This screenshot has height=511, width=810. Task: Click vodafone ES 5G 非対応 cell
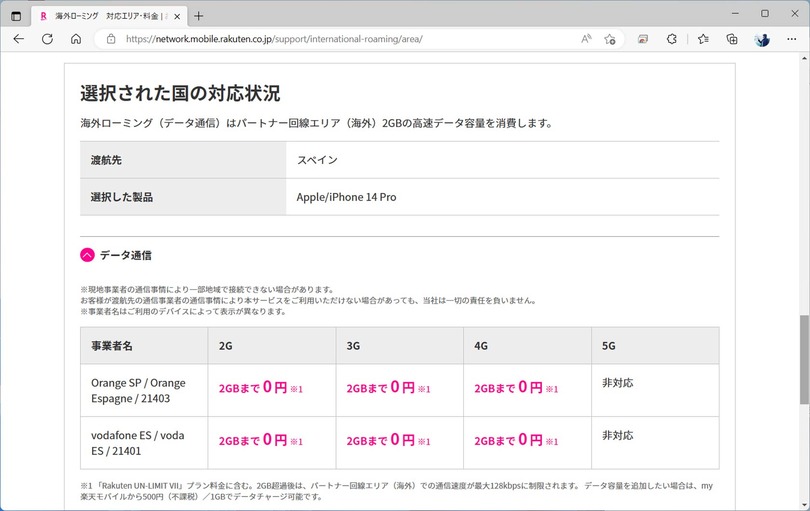click(655, 443)
